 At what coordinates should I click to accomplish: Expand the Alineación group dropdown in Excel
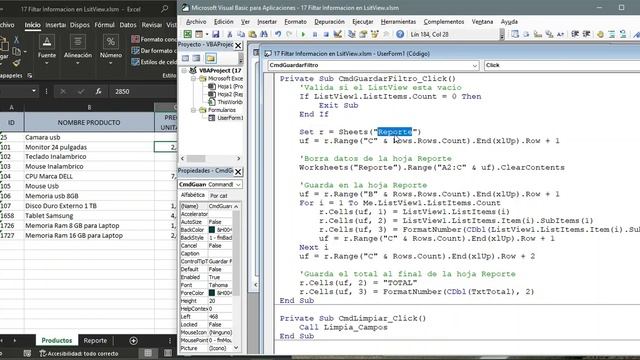pyautogui.click(x=78, y=63)
